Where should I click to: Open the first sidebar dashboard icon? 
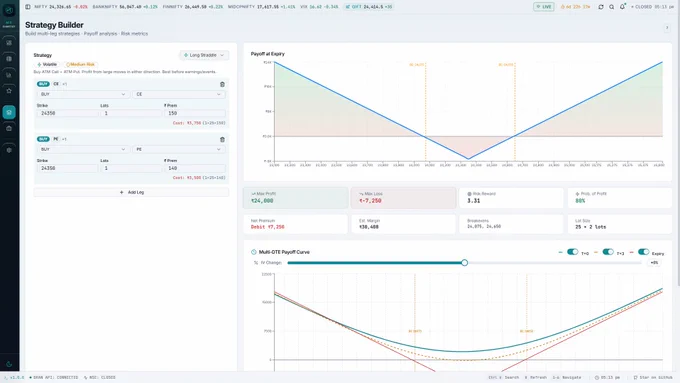click(x=9, y=43)
